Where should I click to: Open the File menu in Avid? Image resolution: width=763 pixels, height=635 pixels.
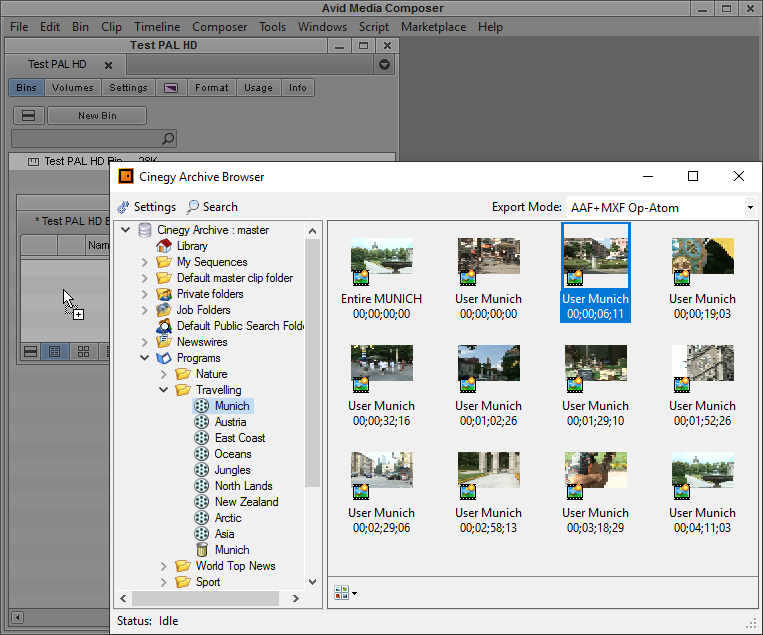[19, 27]
